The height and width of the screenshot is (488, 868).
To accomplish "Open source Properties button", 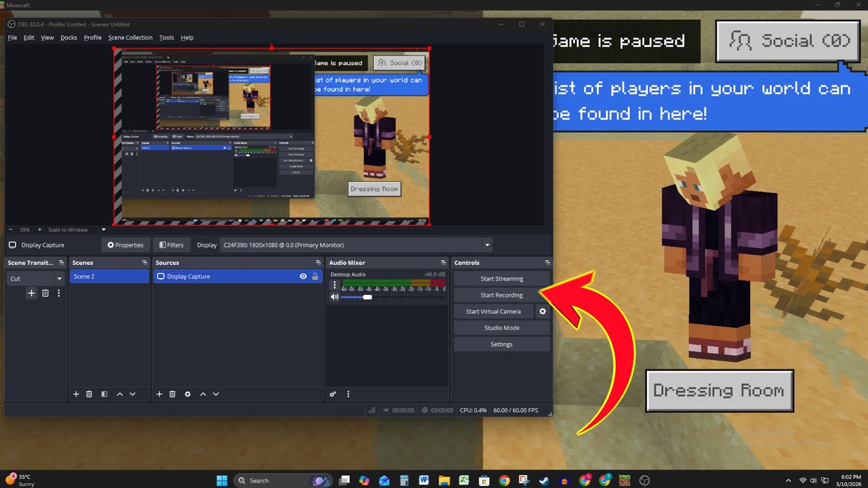I will click(125, 245).
